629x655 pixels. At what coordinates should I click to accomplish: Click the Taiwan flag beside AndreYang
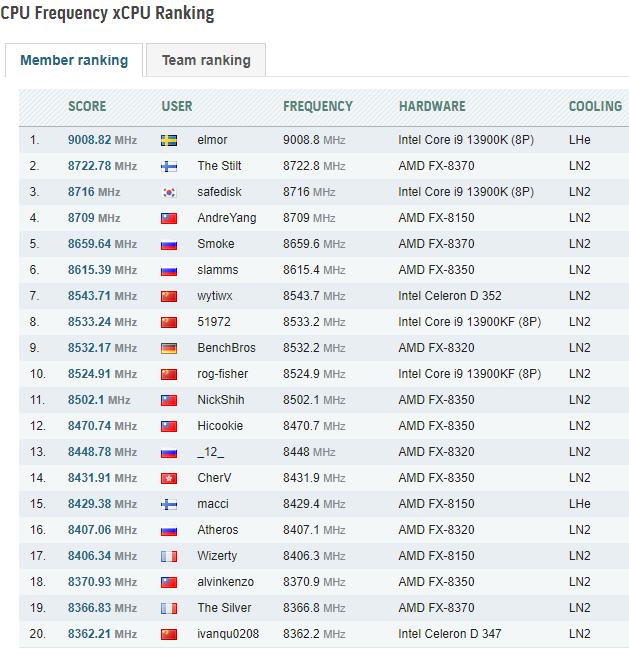click(169, 218)
